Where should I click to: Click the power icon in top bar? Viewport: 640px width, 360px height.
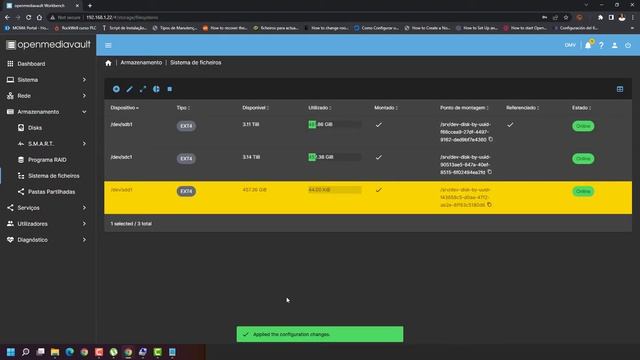point(628,45)
